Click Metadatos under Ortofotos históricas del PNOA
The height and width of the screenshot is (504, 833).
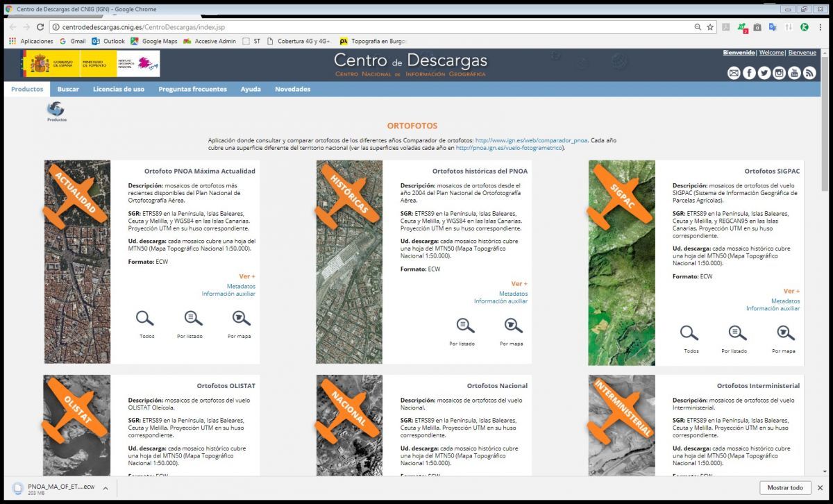tap(513, 294)
